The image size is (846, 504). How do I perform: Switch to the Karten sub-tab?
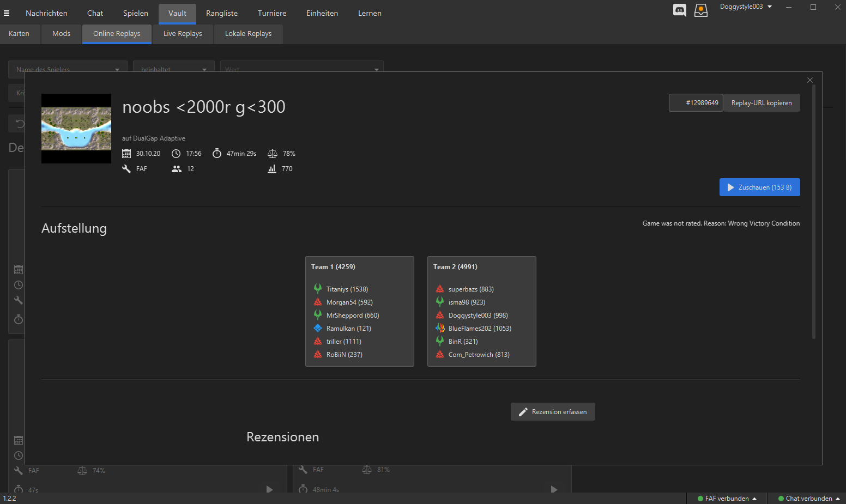19,34
